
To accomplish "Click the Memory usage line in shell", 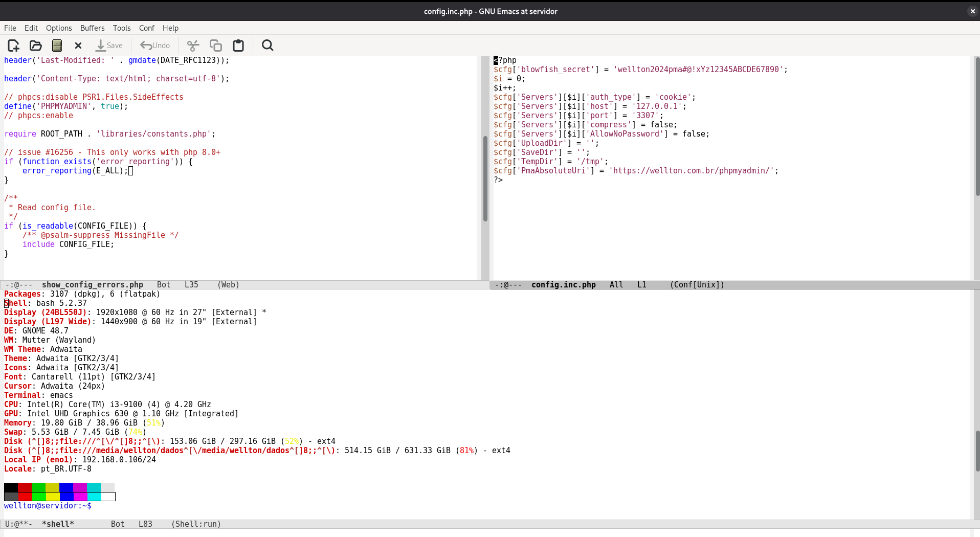I will 84,423.
